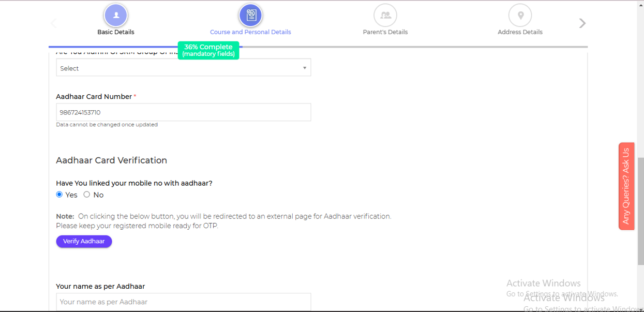Image resolution: width=644 pixels, height=312 pixels.
Task: Open the Parent's Details step icon
Action: [x=385, y=16]
